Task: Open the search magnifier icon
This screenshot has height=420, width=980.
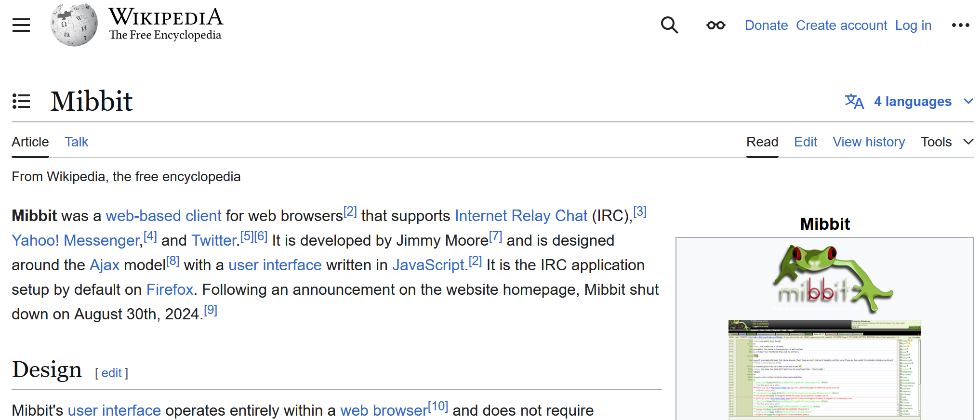Action: [669, 25]
